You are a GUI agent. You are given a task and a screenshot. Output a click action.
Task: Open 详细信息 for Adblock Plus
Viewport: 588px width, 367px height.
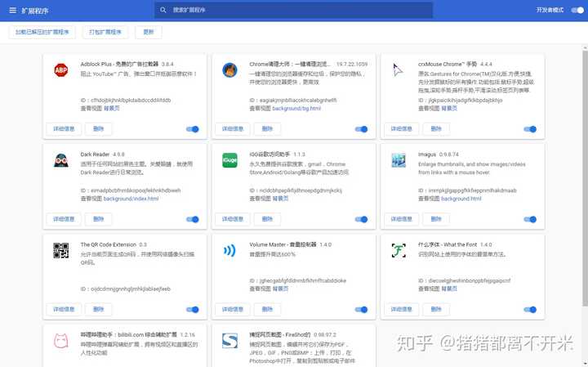64,128
